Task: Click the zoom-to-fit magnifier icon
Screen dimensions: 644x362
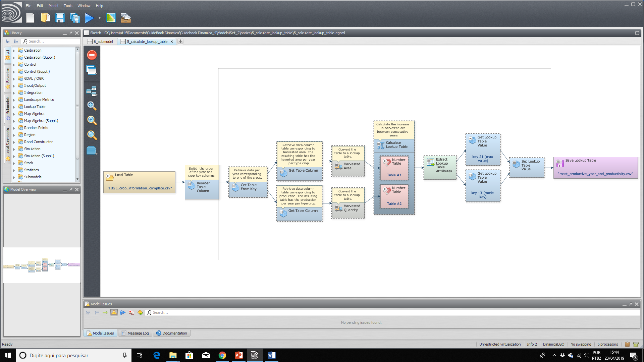Action: [92, 106]
